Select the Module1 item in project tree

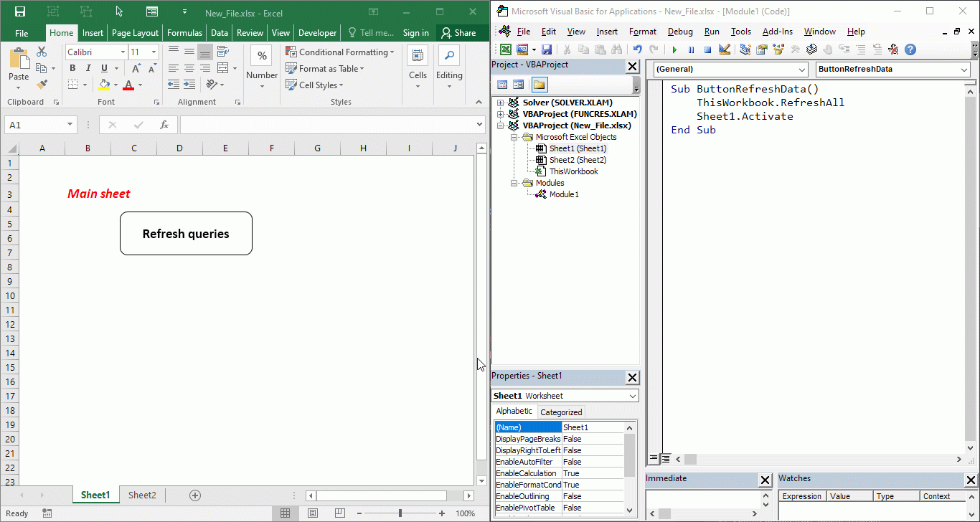click(x=563, y=194)
